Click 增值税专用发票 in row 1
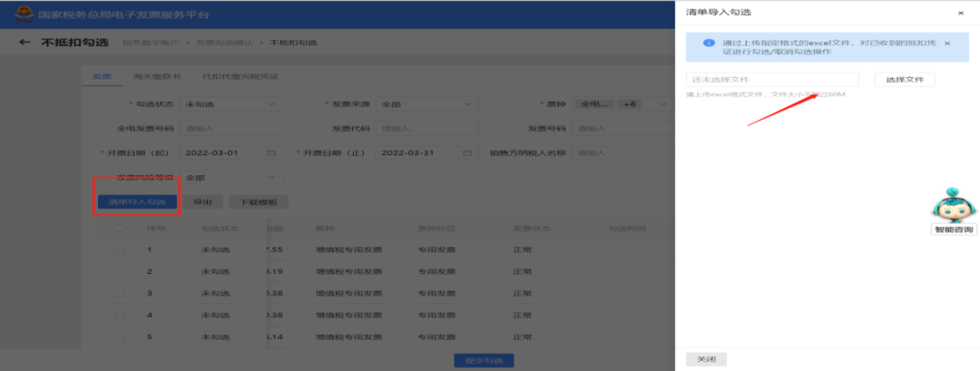The height and width of the screenshot is (371, 980). click(348, 249)
